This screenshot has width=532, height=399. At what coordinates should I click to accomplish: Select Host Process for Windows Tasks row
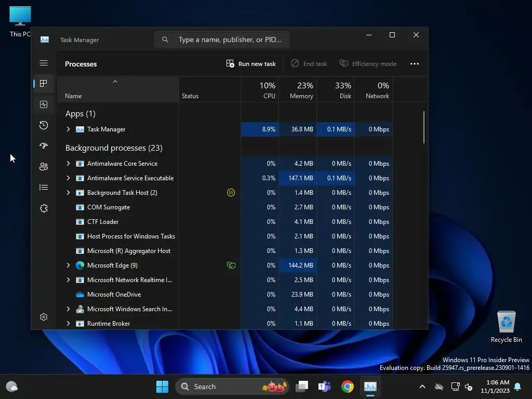click(225, 236)
